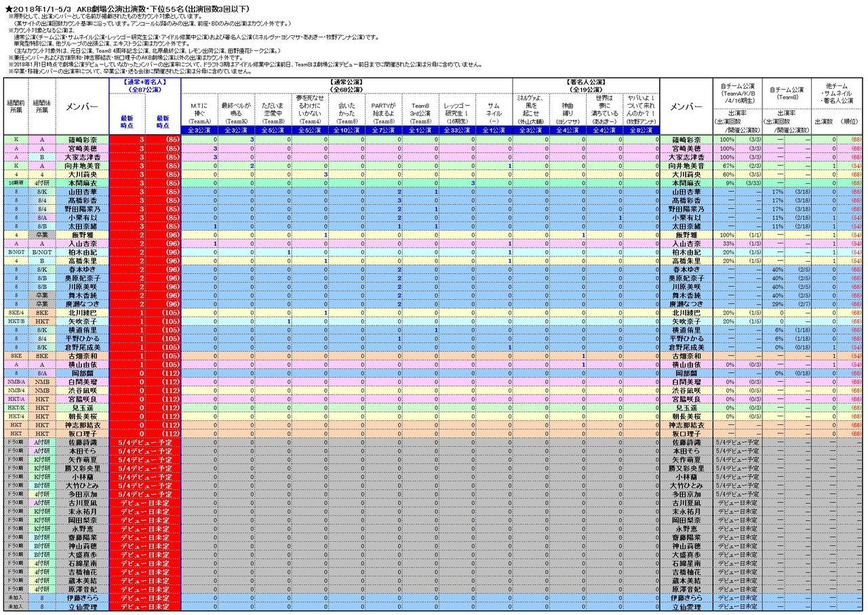
Task: Select the レッツゴー研究生! (16期生) column header
Action: coord(458,109)
